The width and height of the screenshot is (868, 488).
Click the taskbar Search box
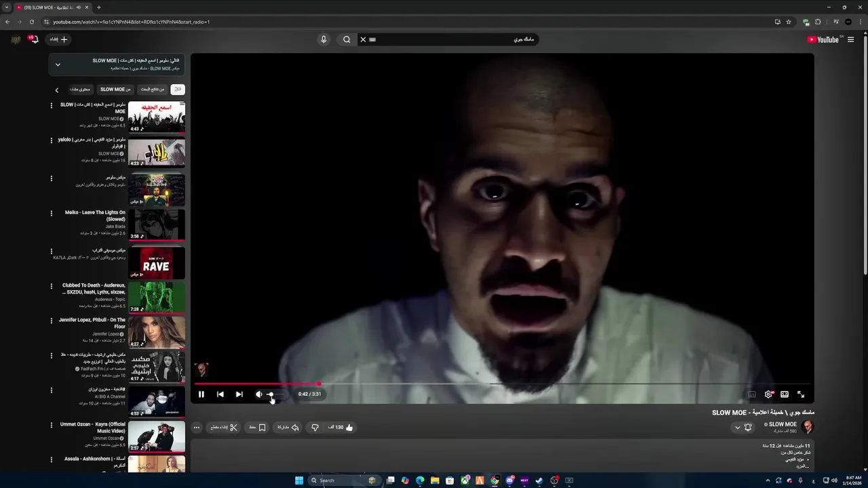(x=344, y=481)
